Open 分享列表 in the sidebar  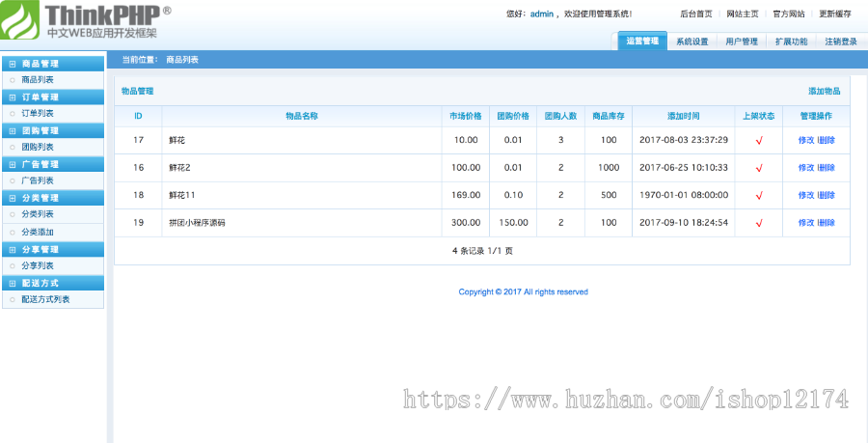(38, 265)
